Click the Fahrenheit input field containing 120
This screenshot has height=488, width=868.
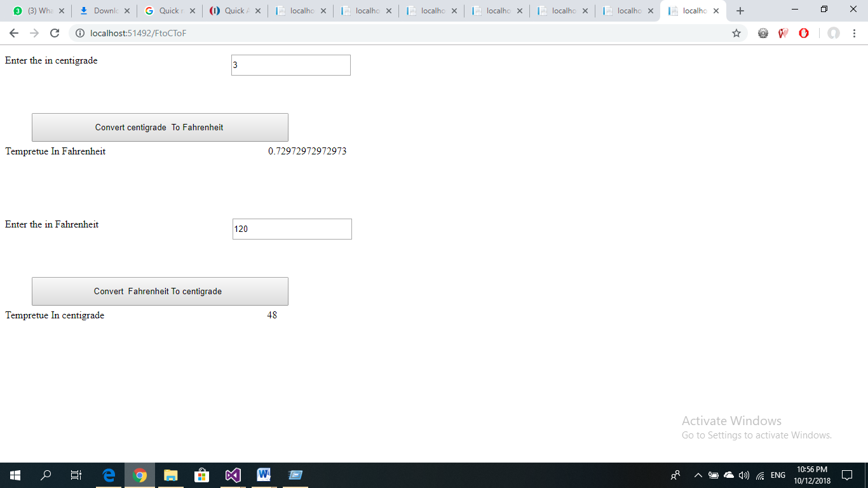(292, 229)
